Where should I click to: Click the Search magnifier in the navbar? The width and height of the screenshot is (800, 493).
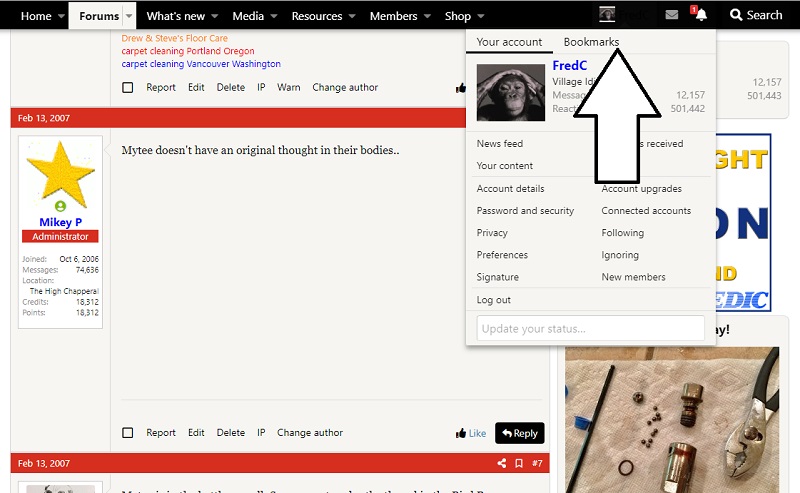pyautogui.click(x=756, y=15)
